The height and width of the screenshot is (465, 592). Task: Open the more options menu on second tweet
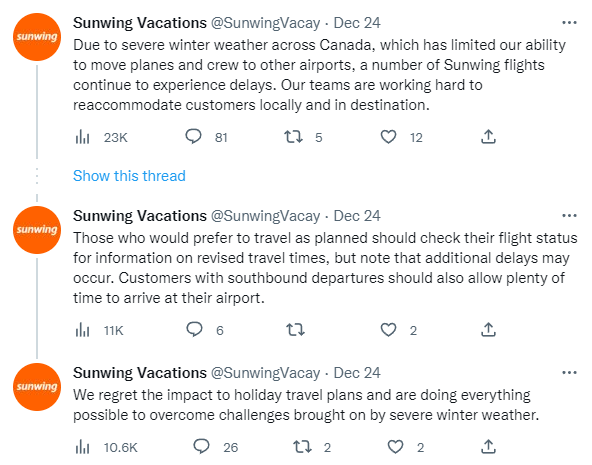pos(569,216)
